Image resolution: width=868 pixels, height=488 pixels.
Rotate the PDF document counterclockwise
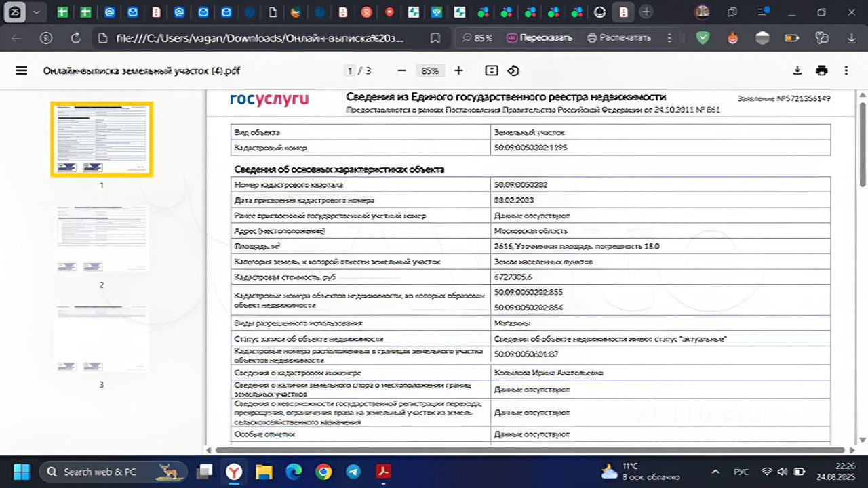(513, 70)
